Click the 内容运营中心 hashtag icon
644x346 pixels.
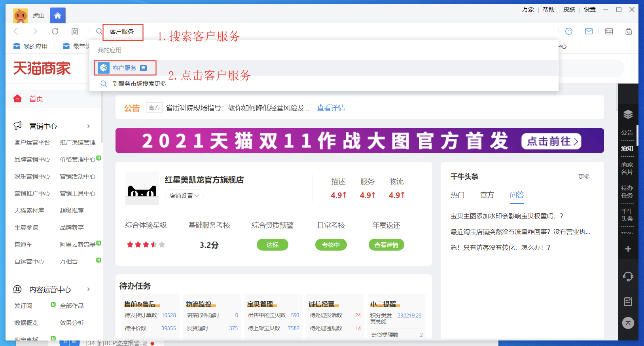(18, 289)
